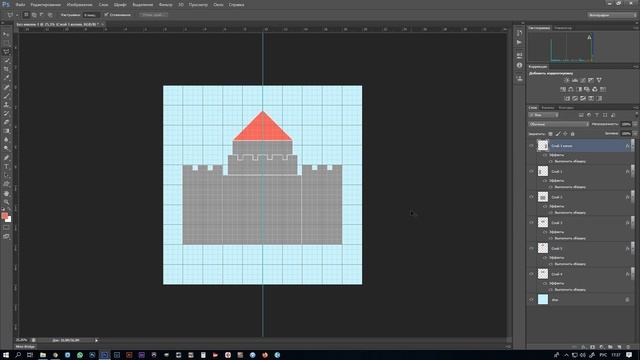Open the status bar document info arrow

(97, 340)
